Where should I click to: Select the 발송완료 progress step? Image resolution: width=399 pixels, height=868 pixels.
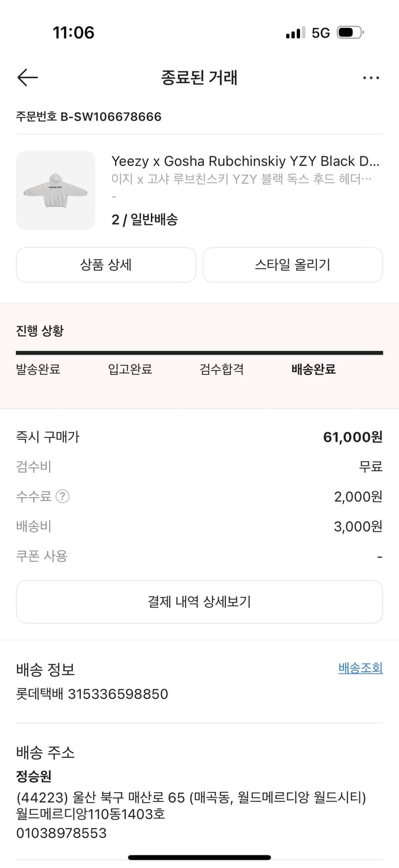coord(38,369)
